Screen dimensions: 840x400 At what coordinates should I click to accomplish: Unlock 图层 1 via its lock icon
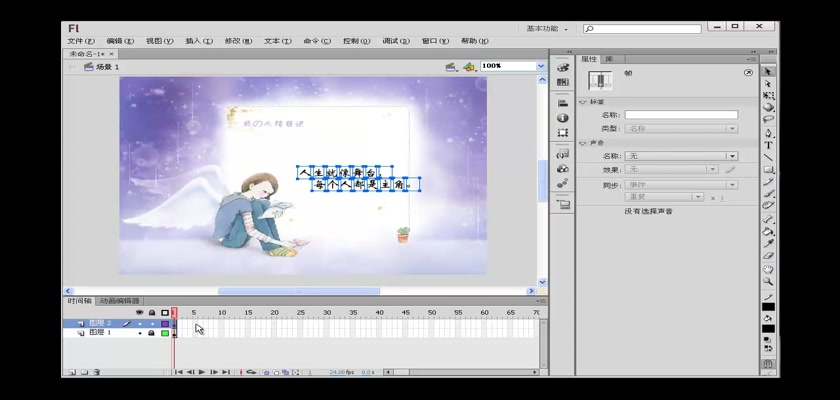pos(152,333)
